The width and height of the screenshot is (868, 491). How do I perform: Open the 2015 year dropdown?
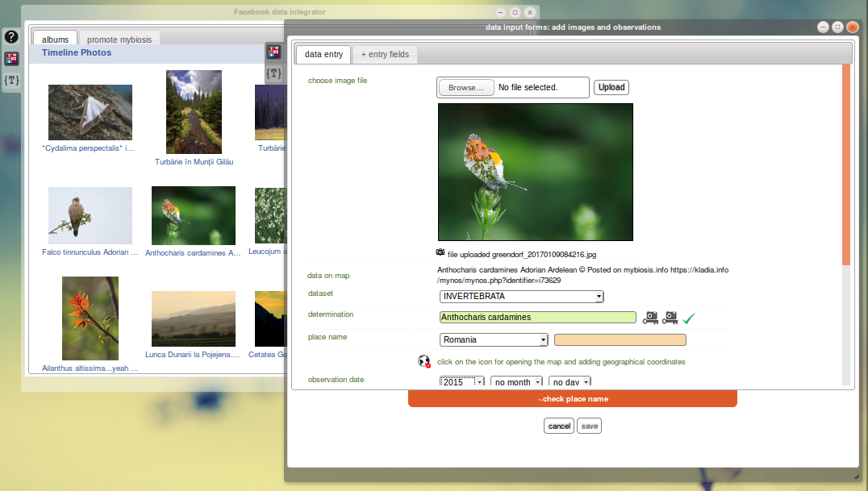[x=462, y=382]
